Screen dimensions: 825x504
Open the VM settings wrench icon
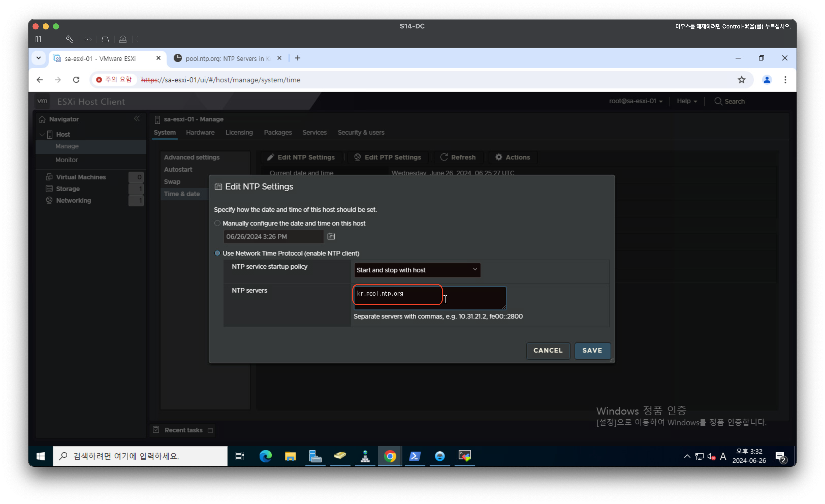tap(69, 39)
